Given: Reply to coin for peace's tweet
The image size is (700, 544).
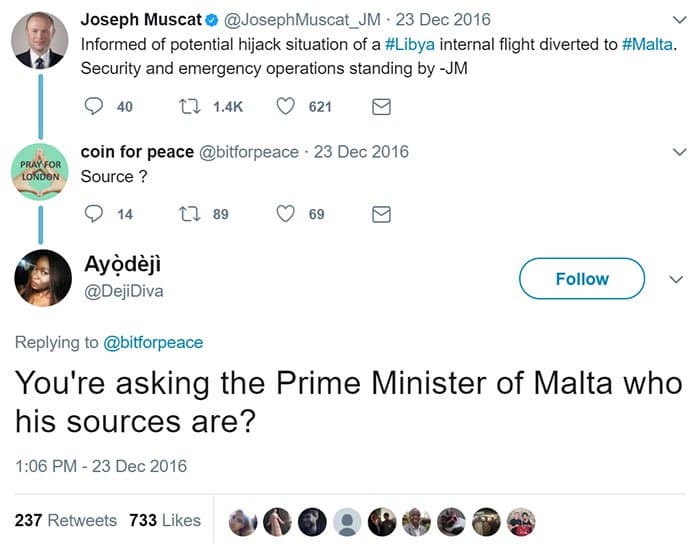Looking at the screenshot, I should point(95,214).
